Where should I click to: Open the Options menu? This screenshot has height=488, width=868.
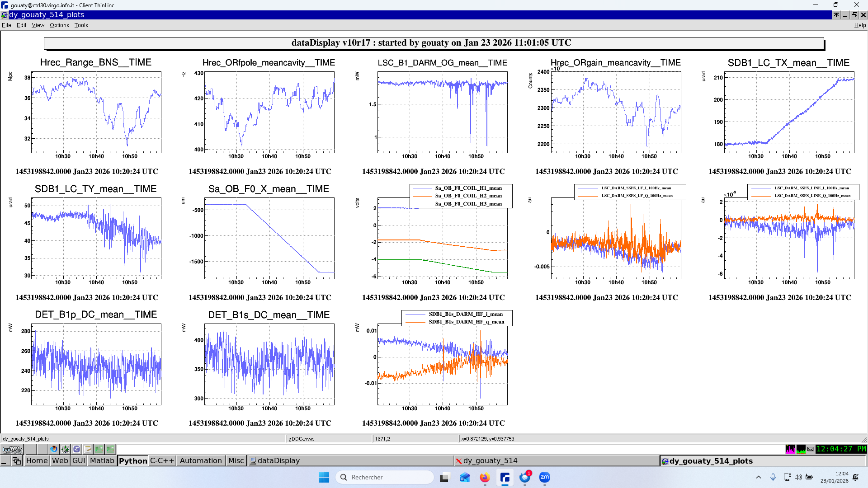[x=59, y=25]
